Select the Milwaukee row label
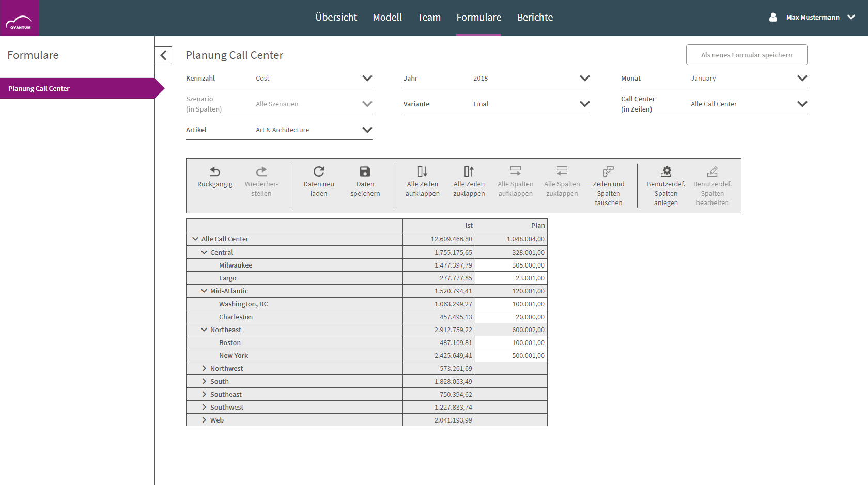868x485 pixels. coord(236,265)
